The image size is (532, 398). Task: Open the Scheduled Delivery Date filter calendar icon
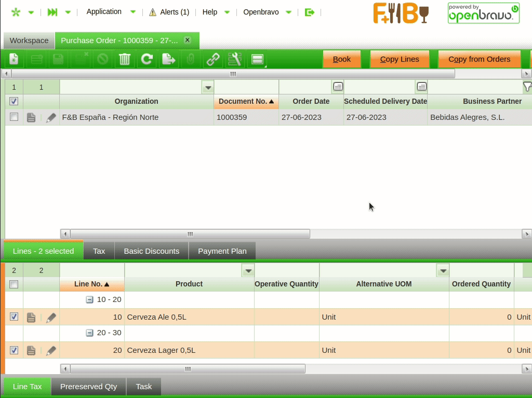click(421, 87)
